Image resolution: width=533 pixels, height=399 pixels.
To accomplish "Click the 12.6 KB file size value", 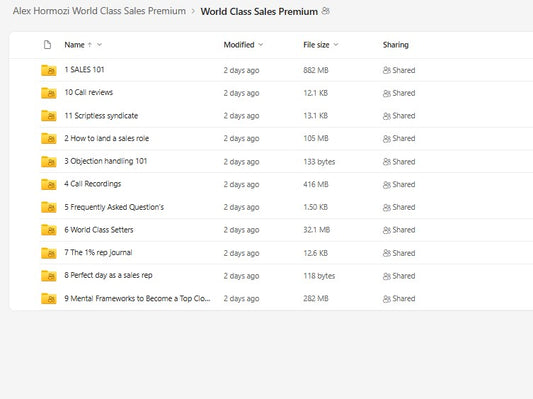I will pyautogui.click(x=315, y=253).
